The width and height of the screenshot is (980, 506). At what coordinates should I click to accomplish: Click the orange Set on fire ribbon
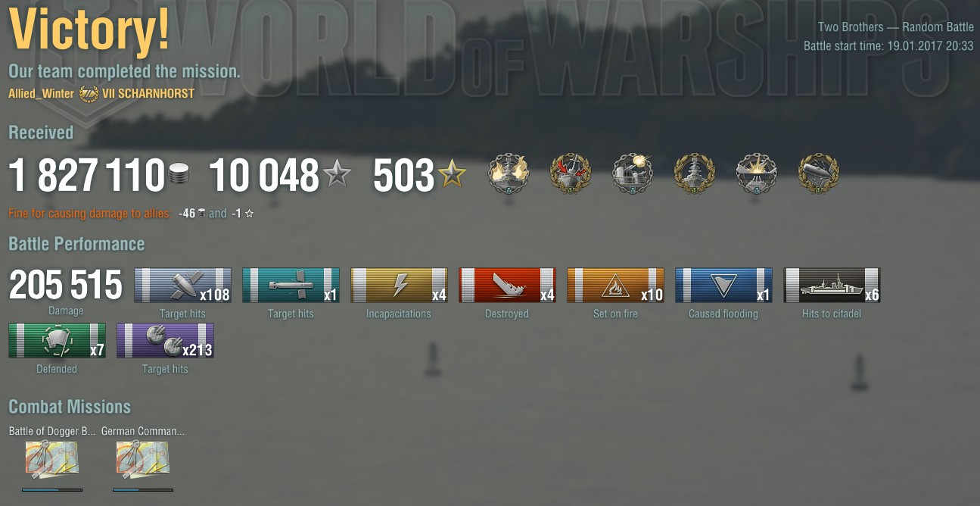(615, 285)
